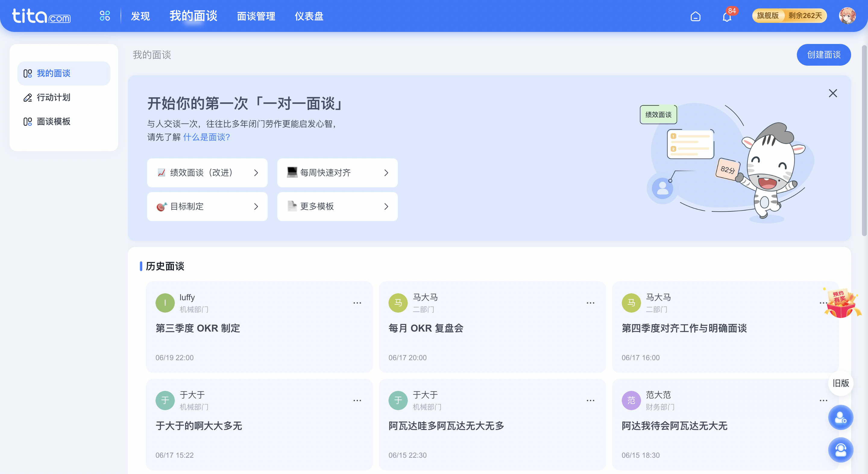Open notifications bell with 84 badge
This screenshot has width=868, height=474.
click(727, 16)
